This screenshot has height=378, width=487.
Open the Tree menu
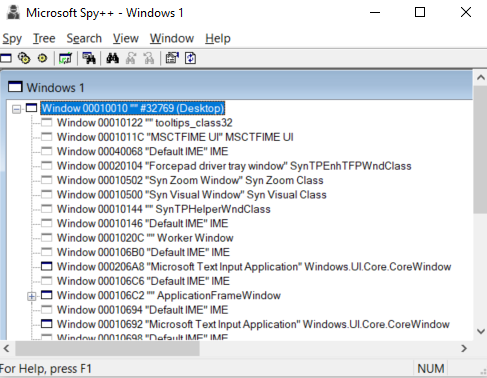44,38
